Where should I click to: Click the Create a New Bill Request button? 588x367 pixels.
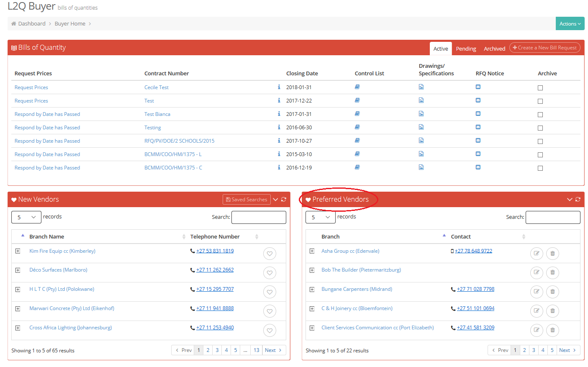(544, 47)
